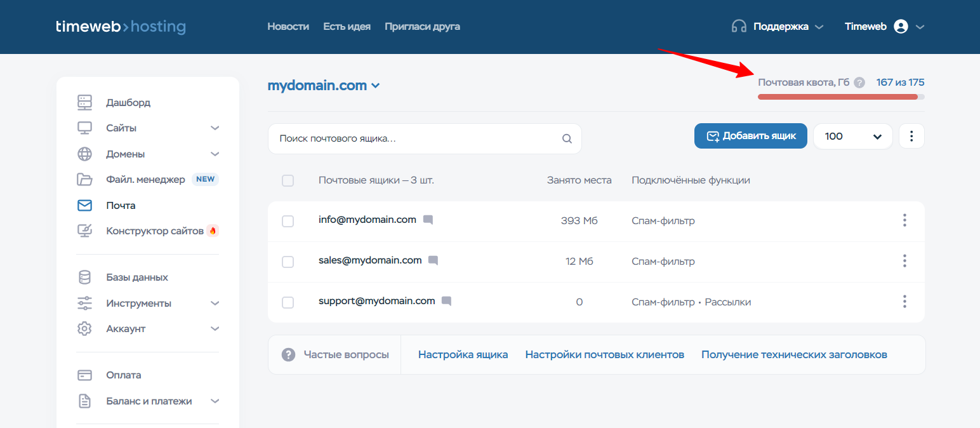The image size is (980, 428).
Task: Go to Базы данных in sidebar
Action: coord(136,278)
